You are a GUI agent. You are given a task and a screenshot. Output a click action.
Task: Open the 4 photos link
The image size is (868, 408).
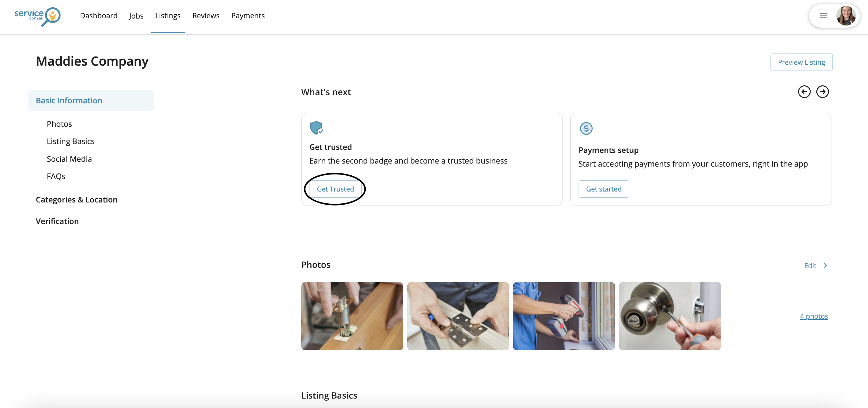point(814,316)
